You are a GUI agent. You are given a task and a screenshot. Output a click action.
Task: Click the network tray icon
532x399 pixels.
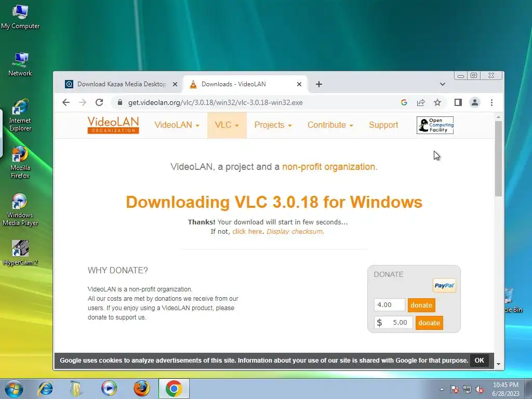467,389
